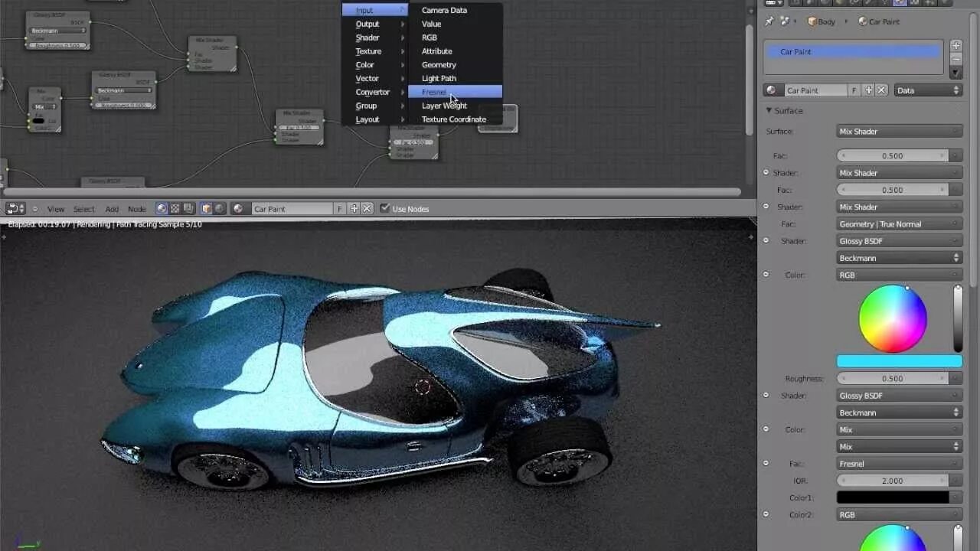This screenshot has height=551, width=980.
Task: Click the cyan color swatch bar
Action: pyautogui.click(x=899, y=361)
